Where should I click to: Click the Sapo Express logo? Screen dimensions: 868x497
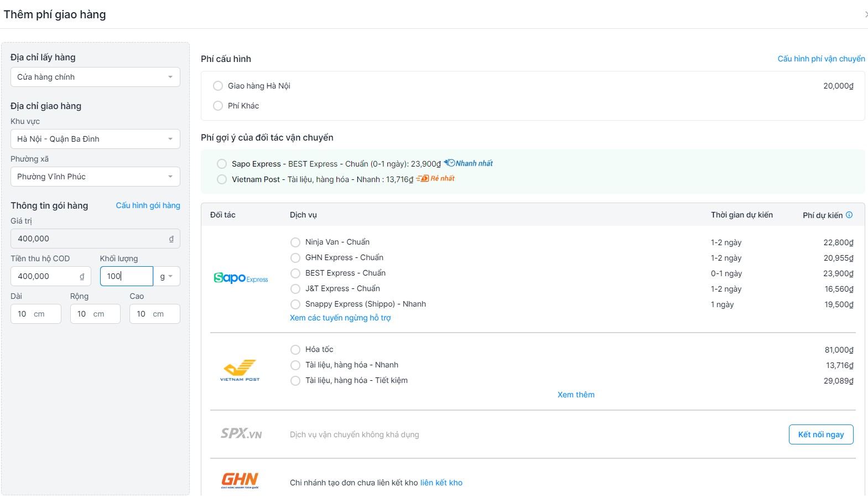coord(241,278)
